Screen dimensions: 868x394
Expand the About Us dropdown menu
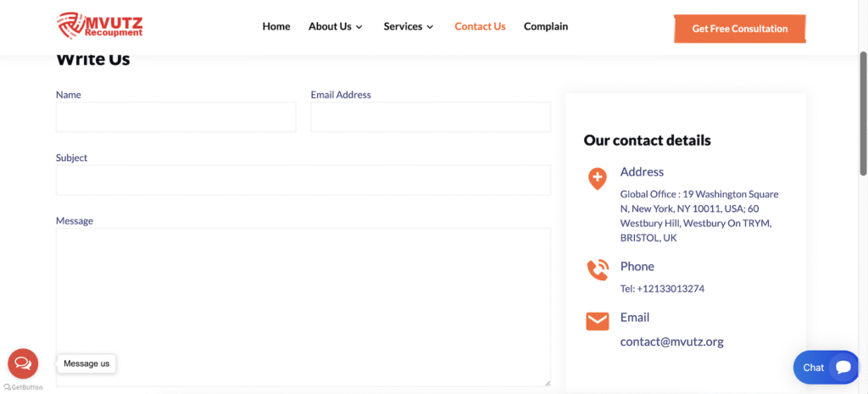336,26
